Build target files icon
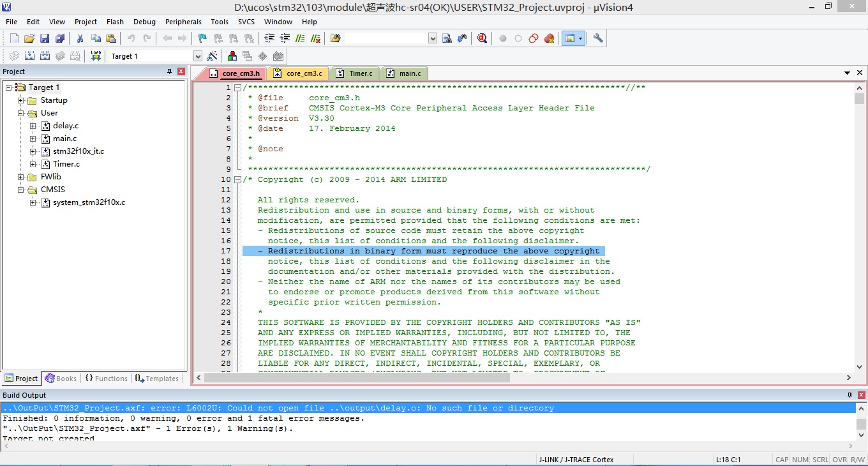The height and width of the screenshot is (466, 868). pos(29,56)
